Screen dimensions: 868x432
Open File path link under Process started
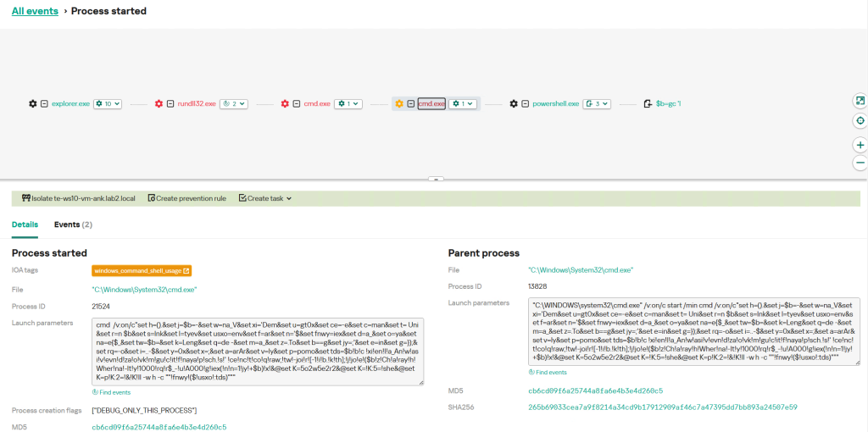pos(144,290)
